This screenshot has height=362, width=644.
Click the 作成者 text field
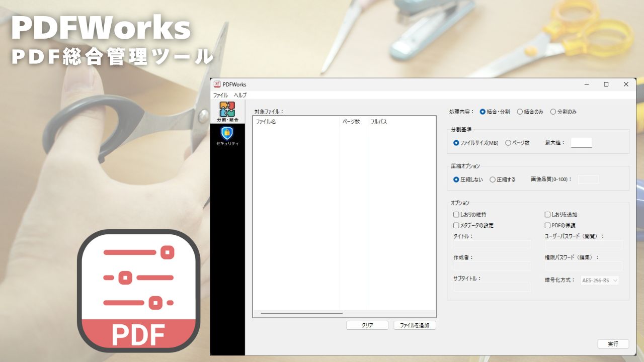point(492,266)
